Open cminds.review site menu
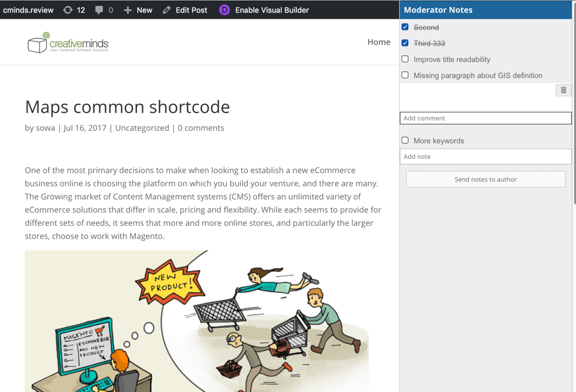Image resolution: width=576 pixels, height=392 pixels. pyautogui.click(x=28, y=10)
